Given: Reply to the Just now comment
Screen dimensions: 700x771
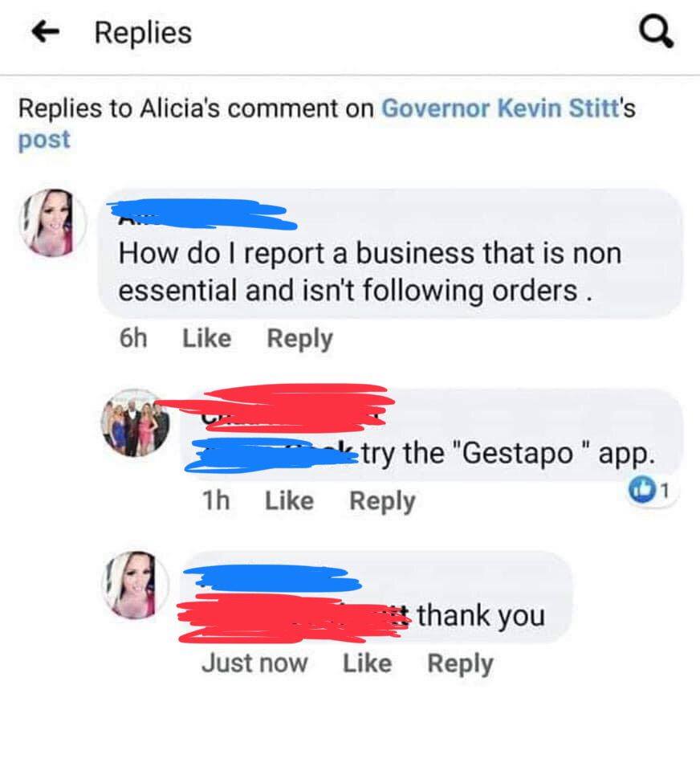Looking at the screenshot, I should click(461, 664).
